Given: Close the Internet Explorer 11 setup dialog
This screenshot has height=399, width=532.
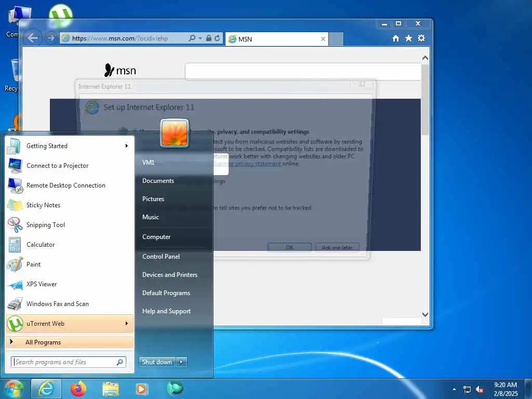Looking at the screenshot, I should 362,84.
